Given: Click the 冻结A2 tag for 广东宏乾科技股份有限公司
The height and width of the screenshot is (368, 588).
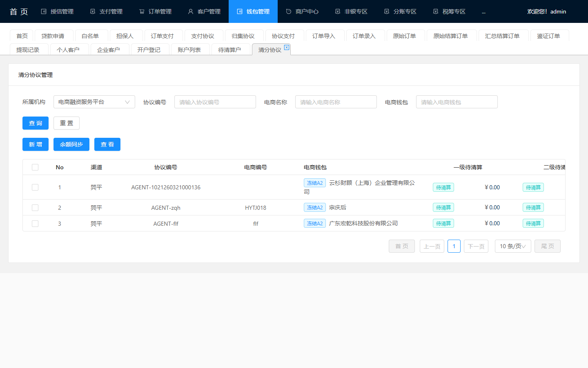Looking at the screenshot, I should 315,223.
